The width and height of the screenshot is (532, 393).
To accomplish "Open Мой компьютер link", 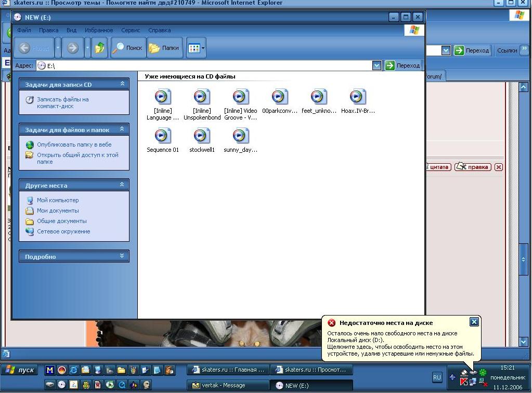I will pyautogui.click(x=58, y=200).
